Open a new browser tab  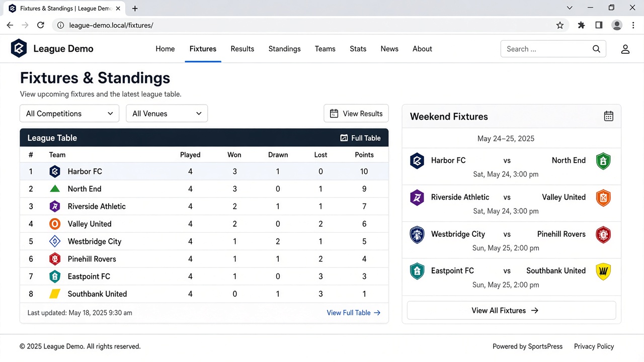pyautogui.click(x=135, y=9)
